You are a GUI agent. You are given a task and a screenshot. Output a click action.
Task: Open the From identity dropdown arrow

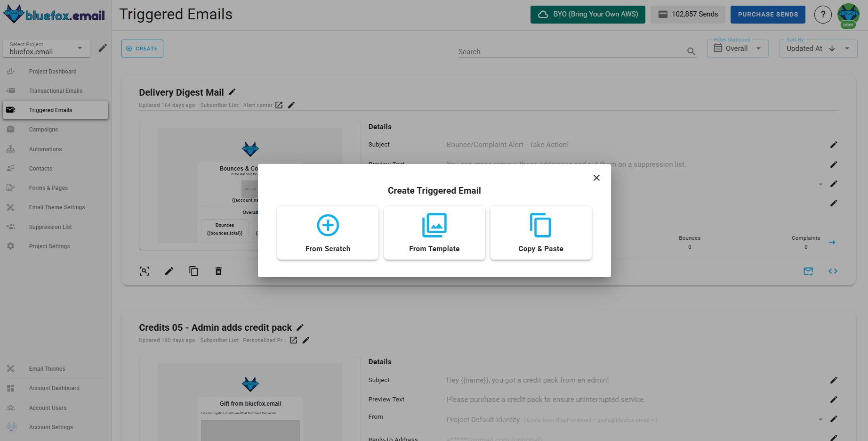coord(821,419)
